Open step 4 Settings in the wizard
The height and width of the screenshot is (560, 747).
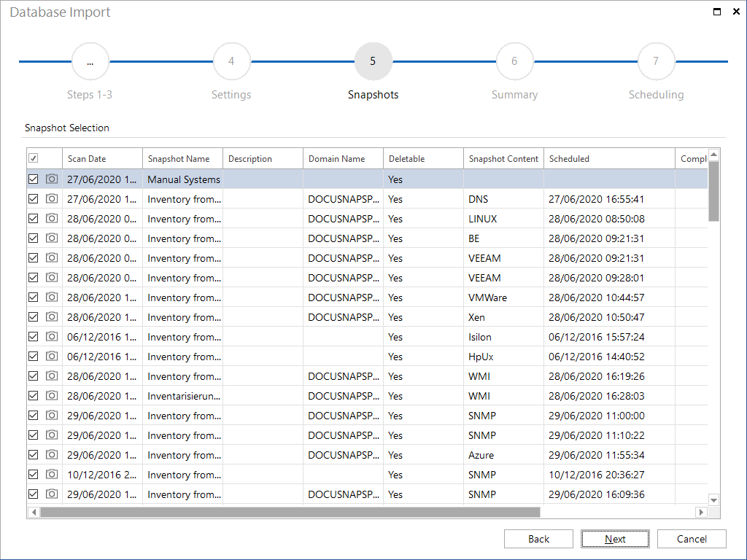[x=231, y=61]
